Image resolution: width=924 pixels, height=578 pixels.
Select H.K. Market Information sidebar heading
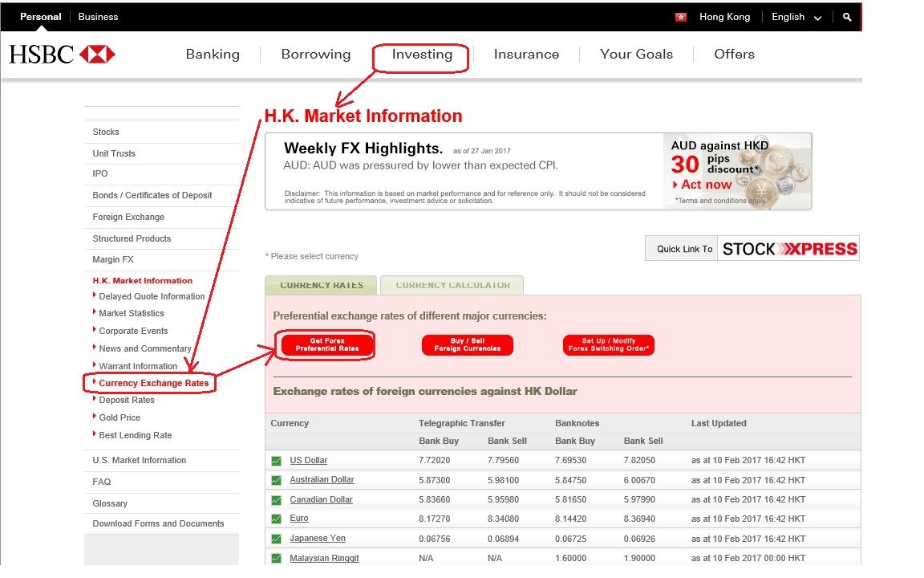tap(143, 281)
